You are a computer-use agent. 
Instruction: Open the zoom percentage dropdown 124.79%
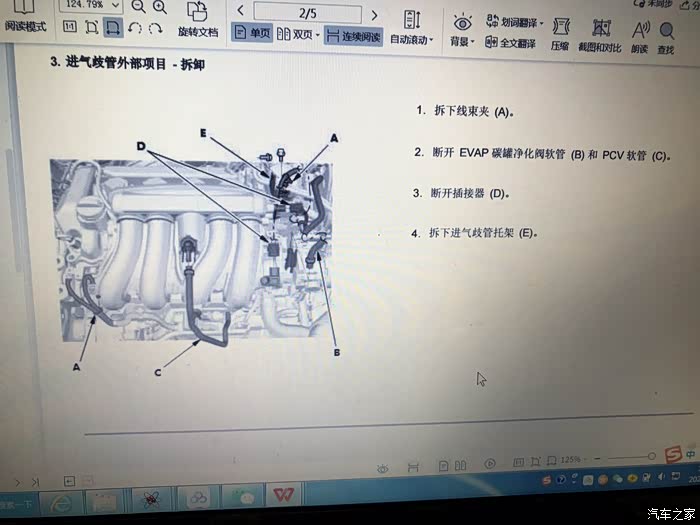tap(116, 5)
